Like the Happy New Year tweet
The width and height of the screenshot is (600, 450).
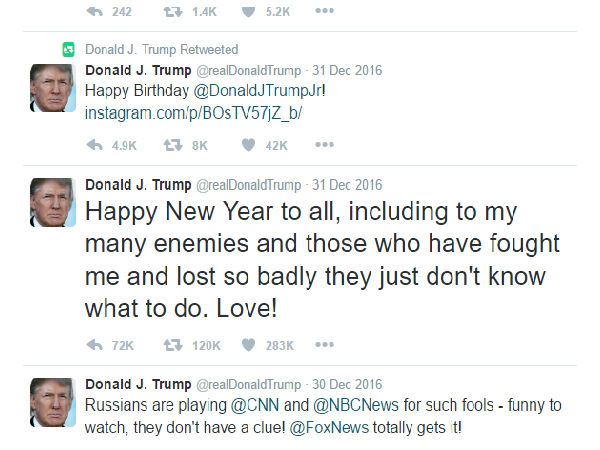[249, 345]
